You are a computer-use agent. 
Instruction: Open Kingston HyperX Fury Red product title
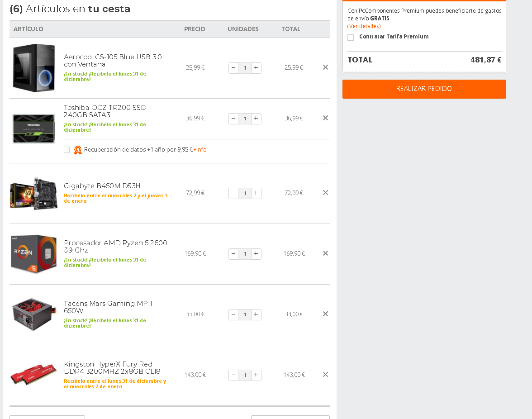[x=112, y=368]
